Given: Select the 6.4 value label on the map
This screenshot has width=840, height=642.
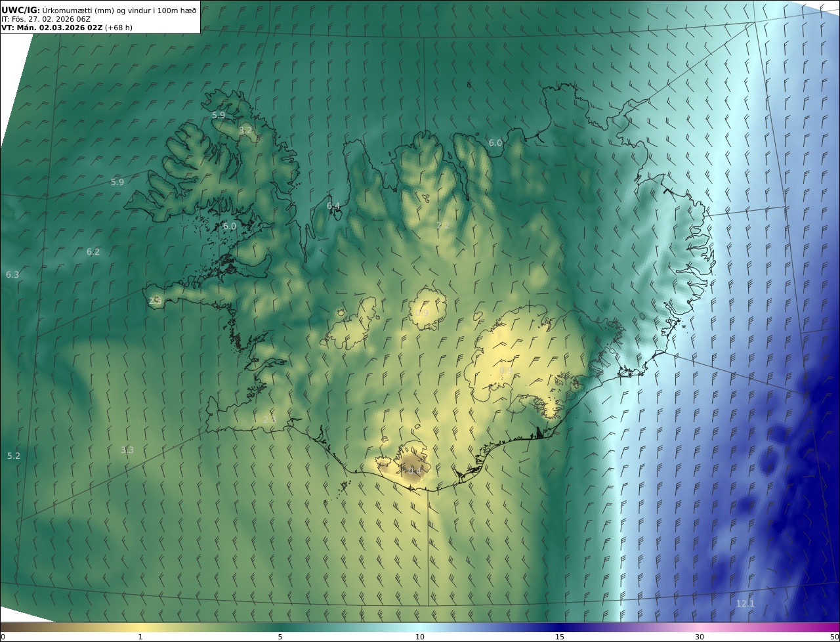Looking at the screenshot, I should [333, 205].
